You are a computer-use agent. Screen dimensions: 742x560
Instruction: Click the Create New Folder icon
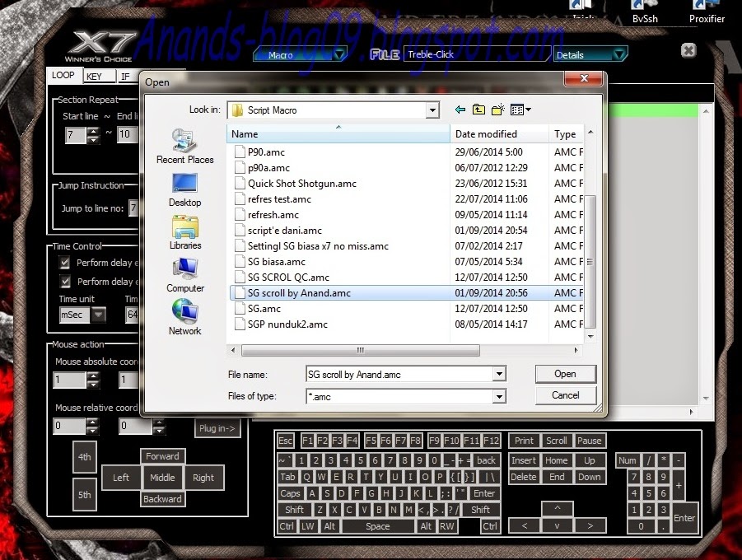[x=497, y=109]
